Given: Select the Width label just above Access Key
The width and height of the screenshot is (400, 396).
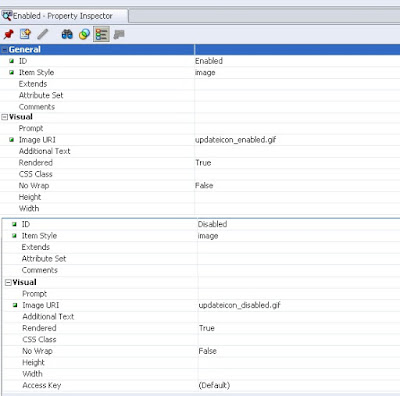Looking at the screenshot, I should [x=32, y=374].
